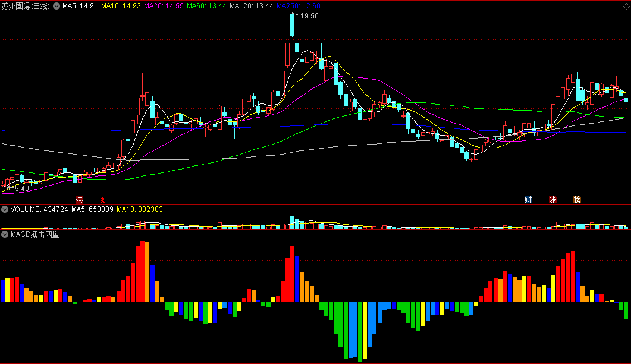Viewport: 631px width, 364px height.
Task: Expand the VOLUME indicator settings arrow
Action: point(5,209)
